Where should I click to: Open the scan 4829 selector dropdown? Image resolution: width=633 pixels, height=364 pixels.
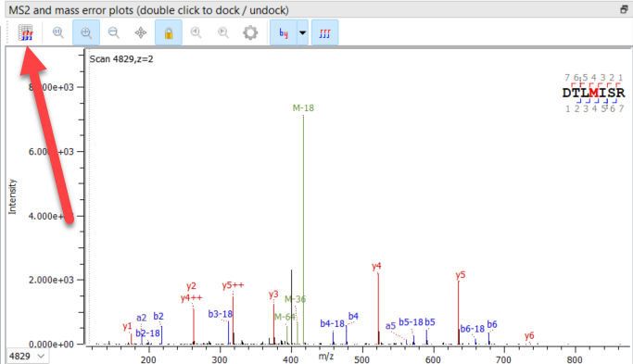(27, 356)
